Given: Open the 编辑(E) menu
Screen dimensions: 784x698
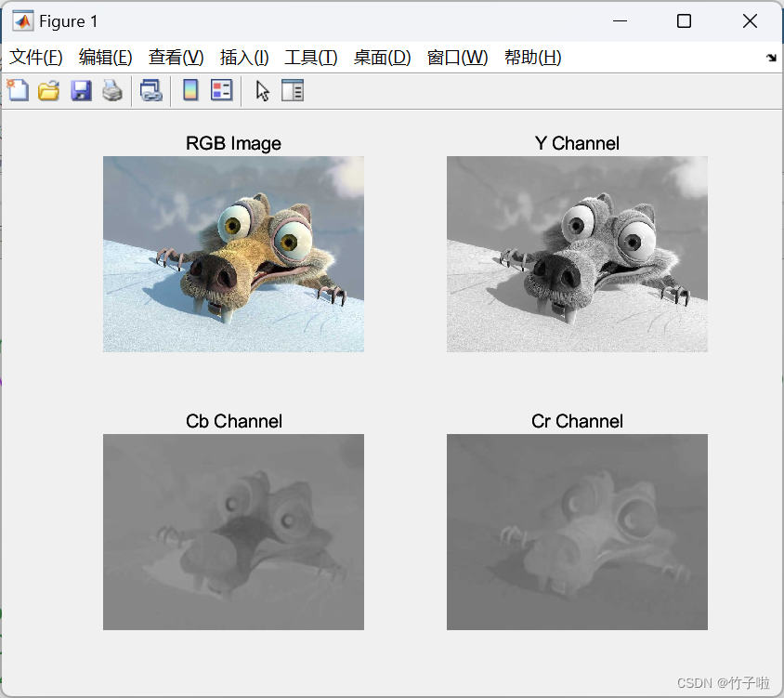Looking at the screenshot, I should pyautogui.click(x=105, y=57).
